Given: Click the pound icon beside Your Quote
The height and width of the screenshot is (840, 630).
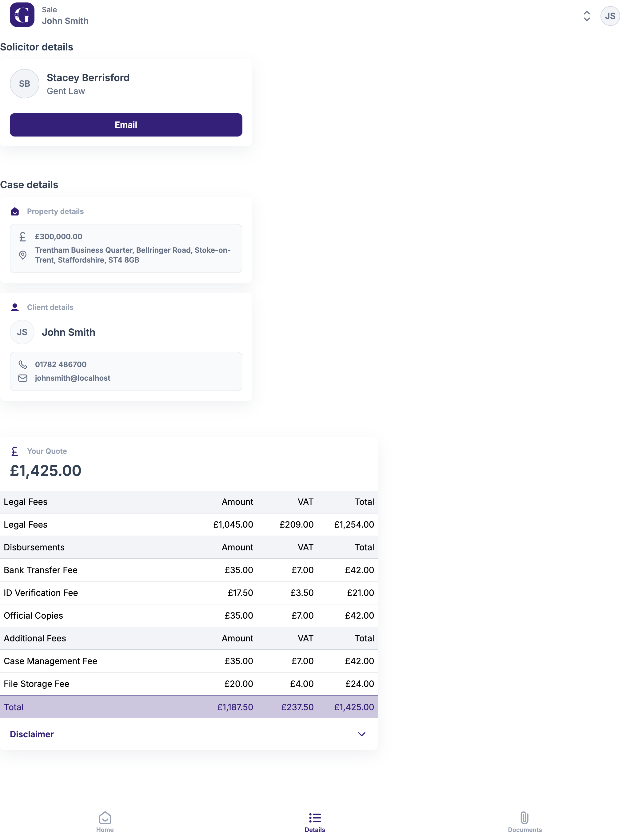Looking at the screenshot, I should tap(15, 452).
